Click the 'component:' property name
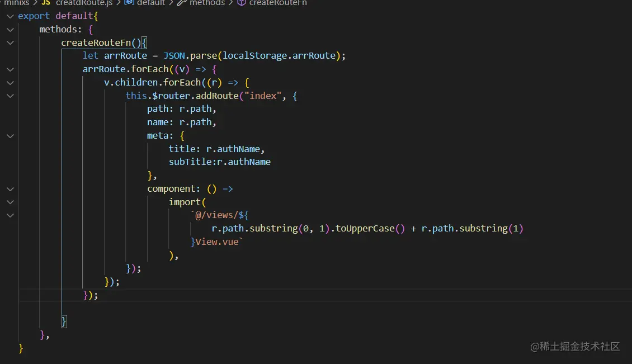The height and width of the screenshot is (364, 632). (173, 188)
